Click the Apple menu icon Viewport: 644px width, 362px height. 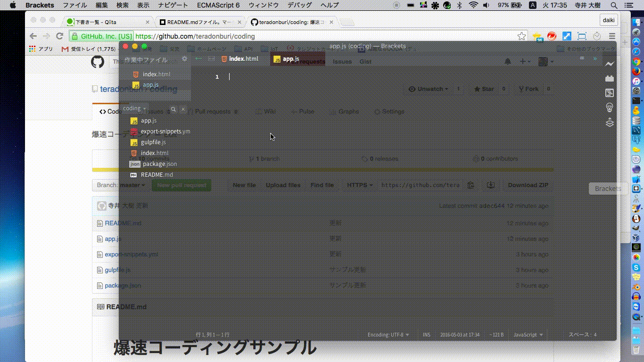click(13, 5)
